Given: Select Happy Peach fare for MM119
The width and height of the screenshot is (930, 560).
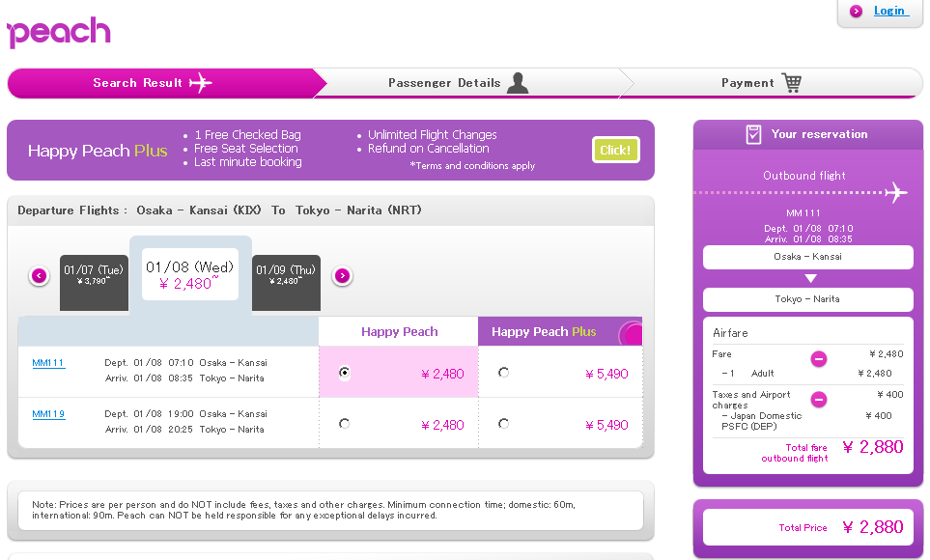Looking at the screenshot, I should [x=344, y=424].
